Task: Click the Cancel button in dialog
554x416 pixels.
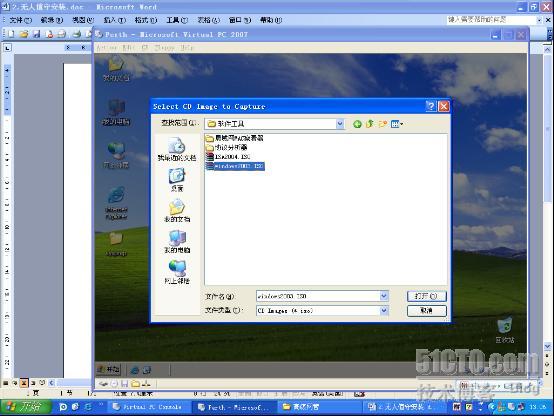Action: [x=426, y=311]
